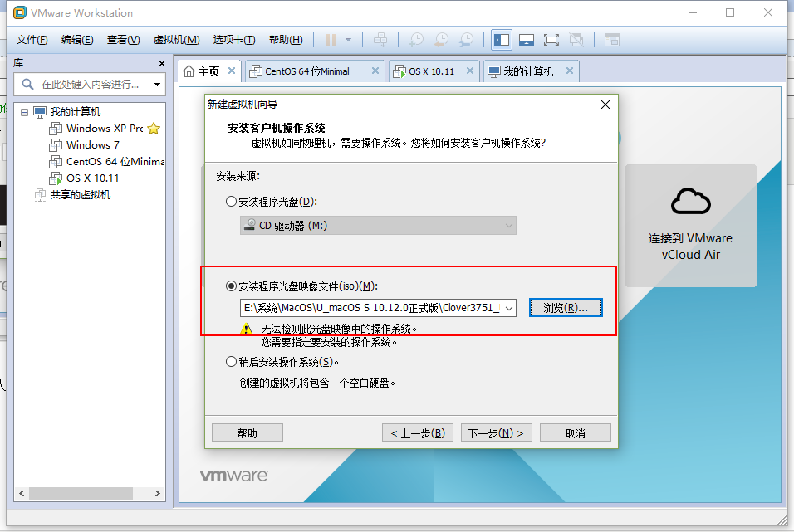Screen dimensions: 794x532
Task: Open the 虚拟机(M) menu
Action: click(x=176, y=40)
